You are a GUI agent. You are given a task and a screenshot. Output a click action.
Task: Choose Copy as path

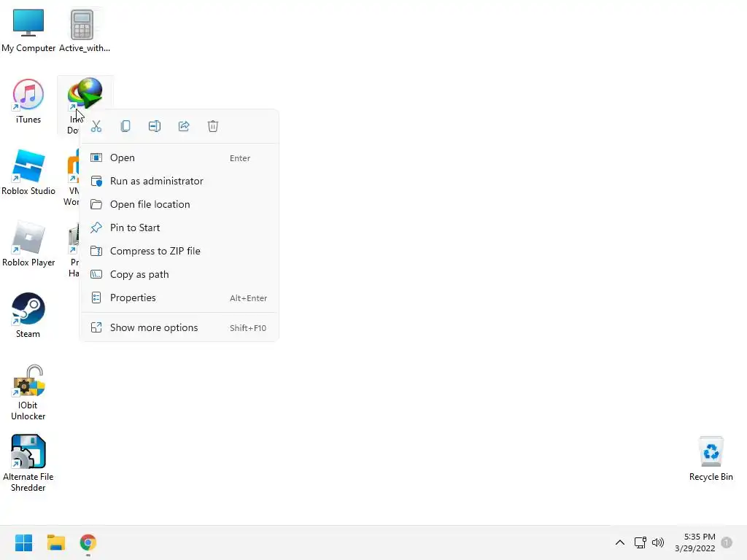(179, 274)
